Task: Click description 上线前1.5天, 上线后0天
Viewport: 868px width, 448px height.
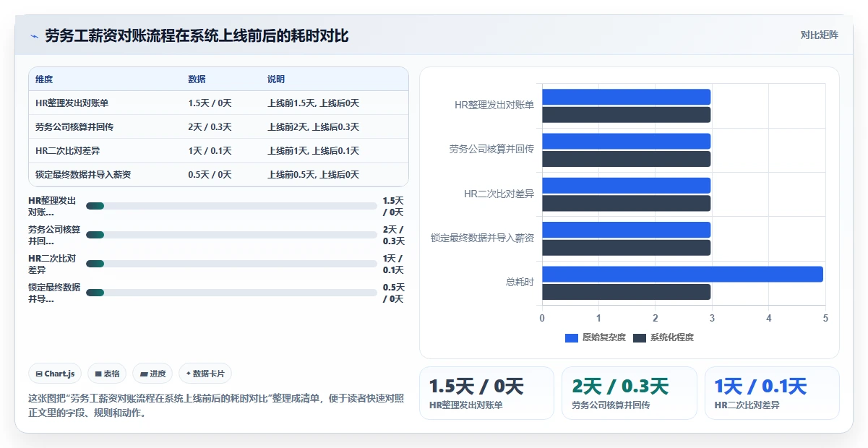Action: point(313,103)
